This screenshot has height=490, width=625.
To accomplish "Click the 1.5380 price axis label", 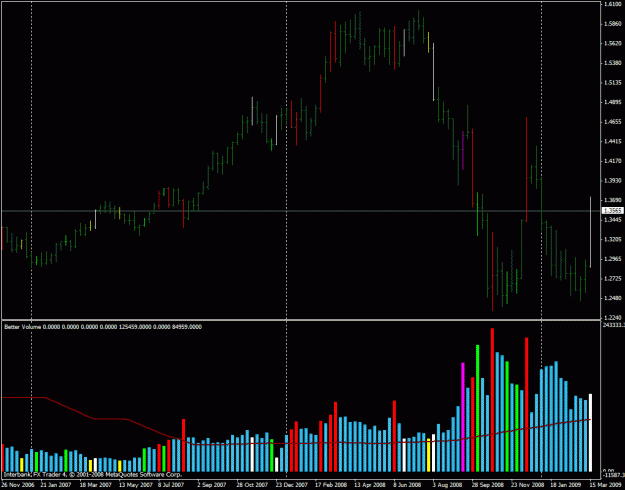I will tap(613, 63).
